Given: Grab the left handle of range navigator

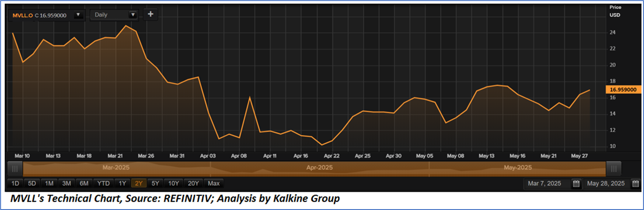Looking at the screenshot, I should (15, 168).
